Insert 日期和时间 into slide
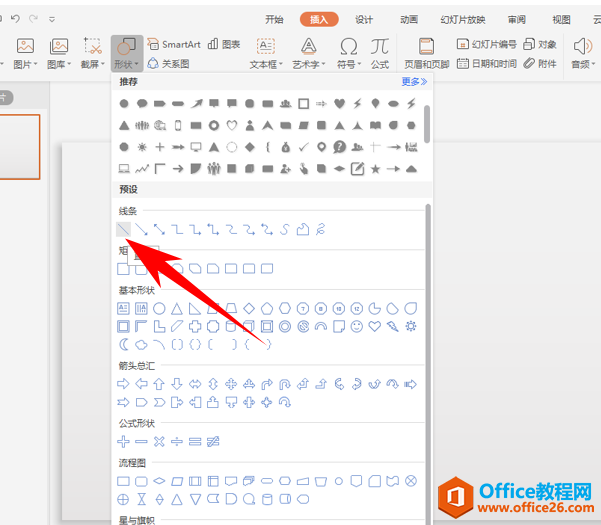The width and height of the screenshot is (601, 525). 487,63
